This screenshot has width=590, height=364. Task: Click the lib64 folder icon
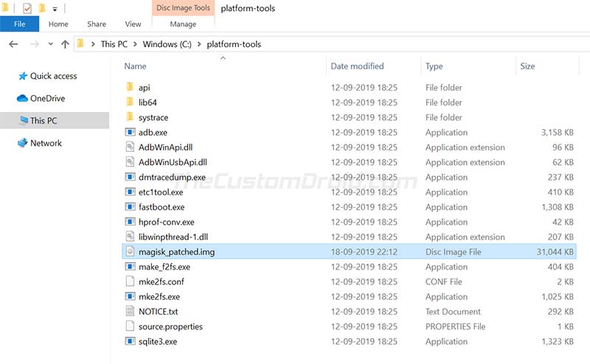click(x=130, y=102)
